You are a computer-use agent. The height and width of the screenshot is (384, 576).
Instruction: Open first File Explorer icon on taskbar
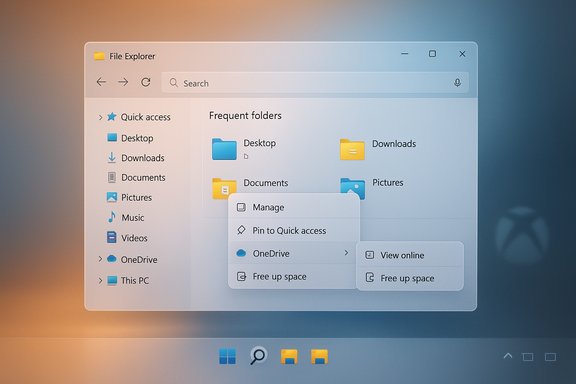[289, 356]
